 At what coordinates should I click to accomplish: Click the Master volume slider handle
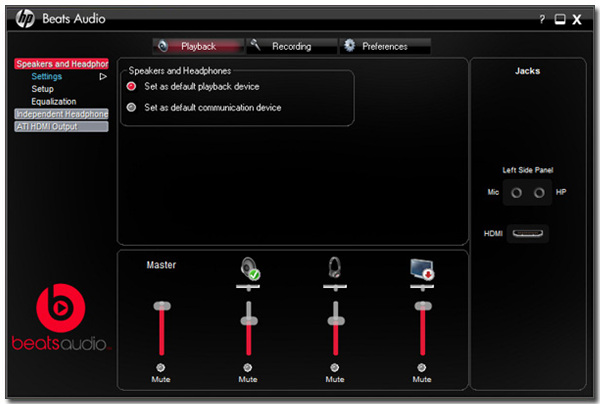click(x=162, y=306)
